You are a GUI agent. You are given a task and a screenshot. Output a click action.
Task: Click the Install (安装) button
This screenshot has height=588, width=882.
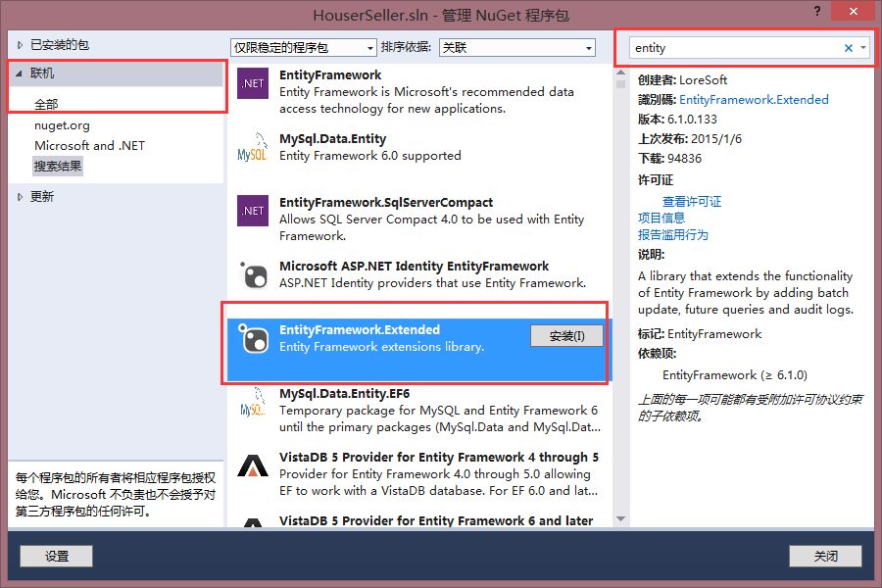[566, 336]
